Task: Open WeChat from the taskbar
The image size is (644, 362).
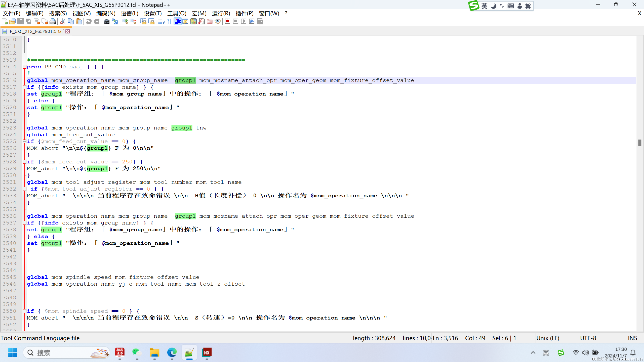Action: [137, 353]
